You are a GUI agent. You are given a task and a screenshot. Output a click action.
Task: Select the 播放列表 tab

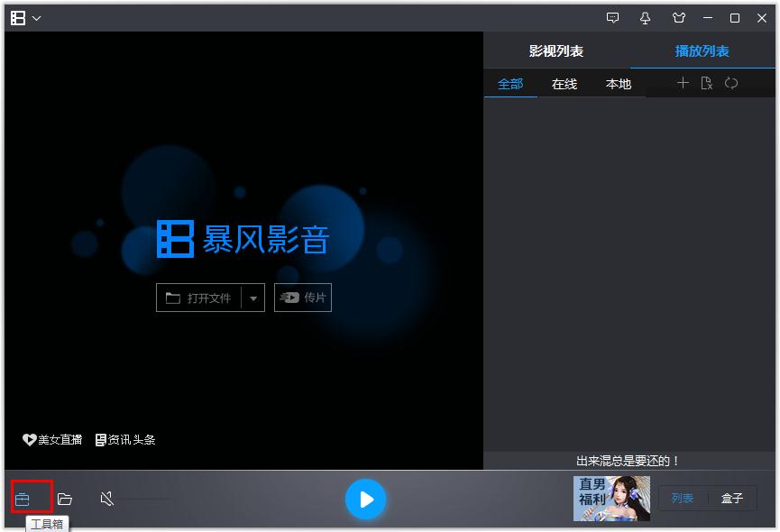coord(701,50)
